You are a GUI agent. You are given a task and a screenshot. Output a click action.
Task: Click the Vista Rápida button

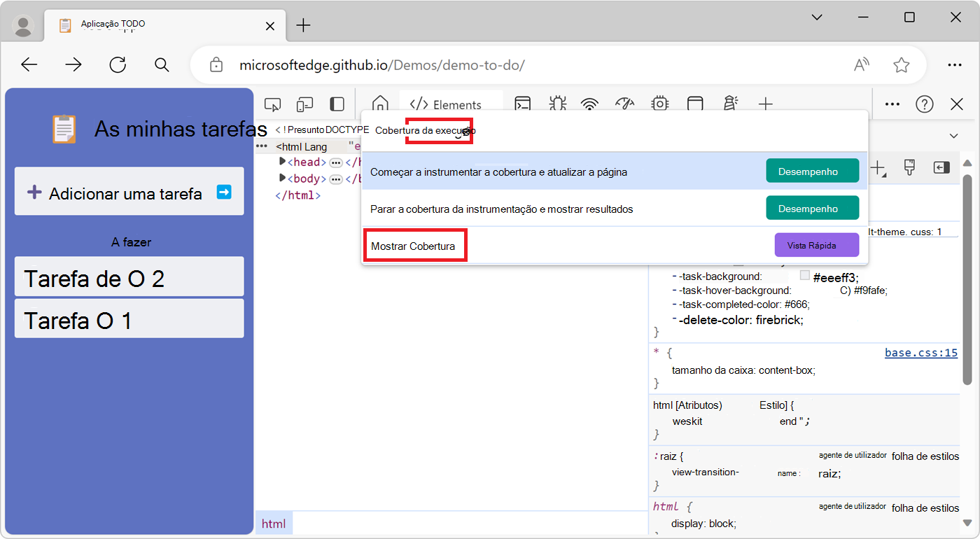pos(817,244)
